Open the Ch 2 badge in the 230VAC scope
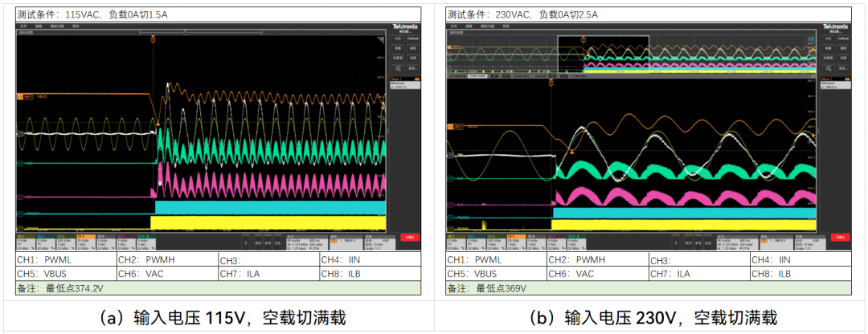 [477, 241]
